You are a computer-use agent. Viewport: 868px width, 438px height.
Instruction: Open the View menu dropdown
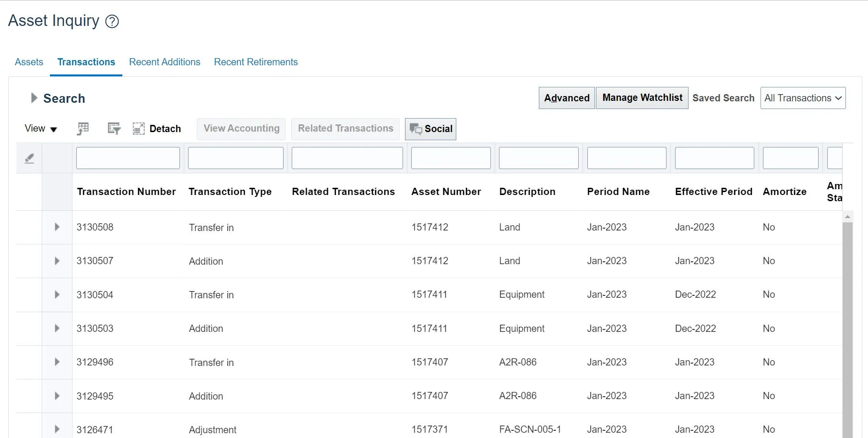[x=41, y=129]
